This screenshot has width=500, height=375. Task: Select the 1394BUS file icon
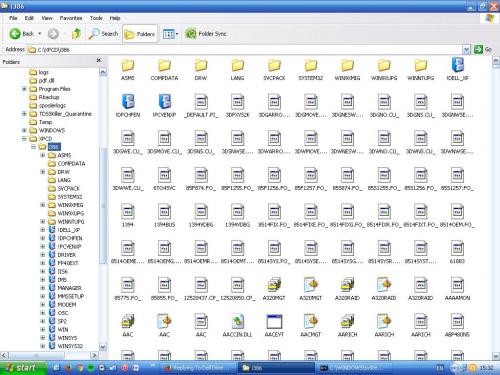(x=164, y=212)
